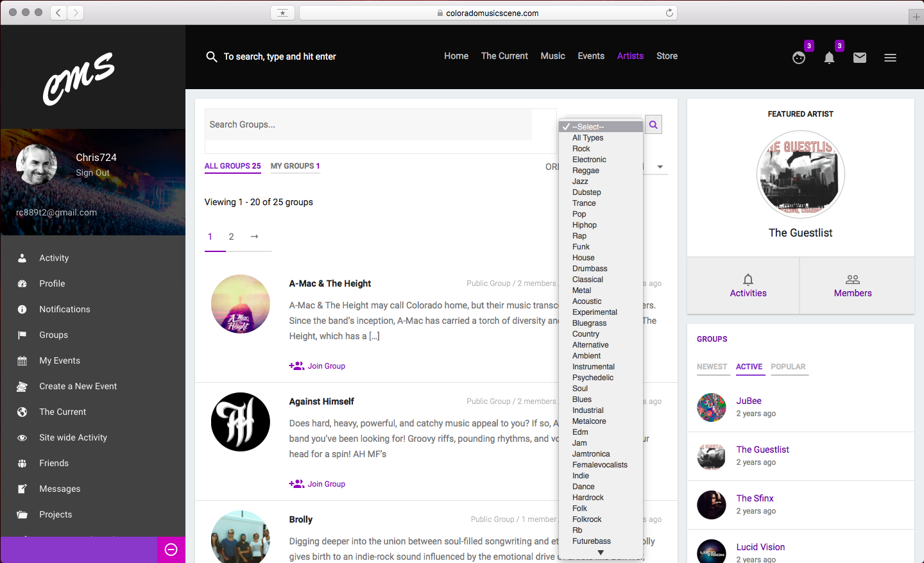Click the Sign Out link

click(92, 173)
